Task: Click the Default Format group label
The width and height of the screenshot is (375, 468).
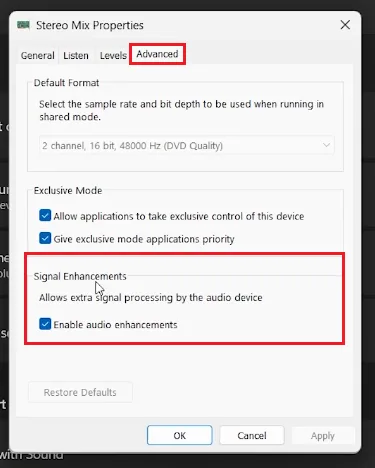Action: (x=66, y=83)
